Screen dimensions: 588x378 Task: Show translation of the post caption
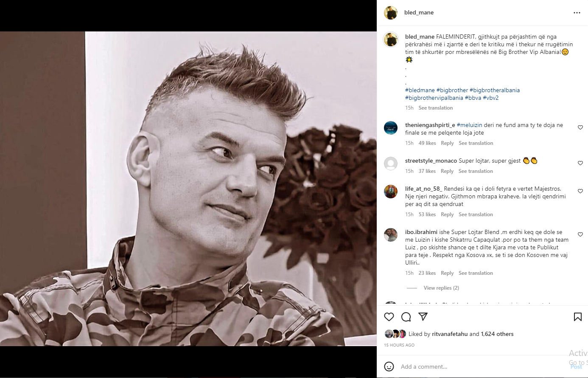pyautogui.click(x=436, y=108)
